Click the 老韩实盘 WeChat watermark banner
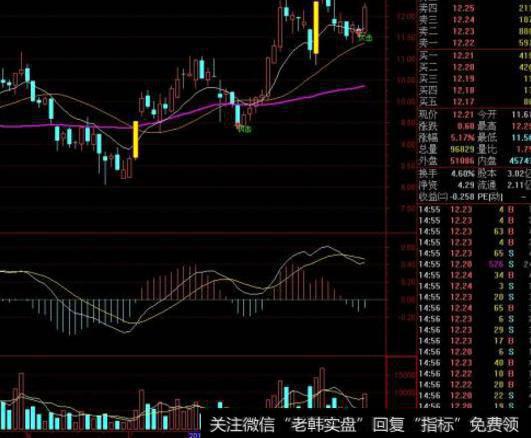531x438 pixels. 364,424
